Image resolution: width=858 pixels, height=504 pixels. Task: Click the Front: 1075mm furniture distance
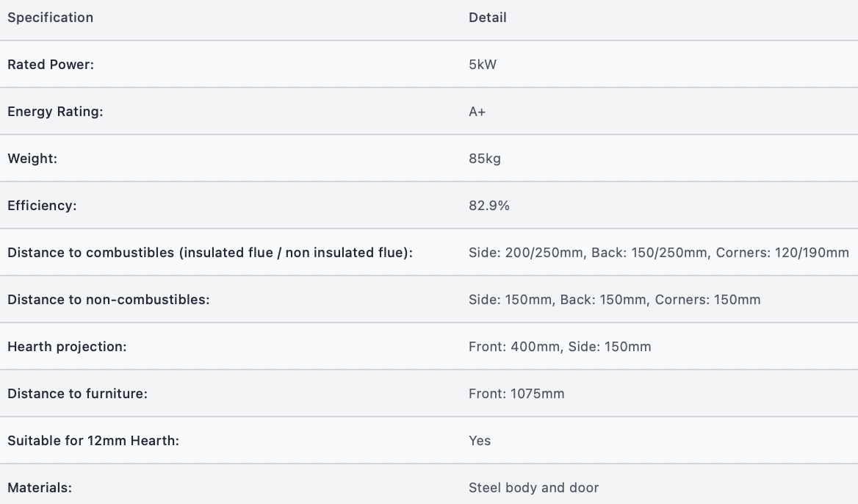click(516, 394)
